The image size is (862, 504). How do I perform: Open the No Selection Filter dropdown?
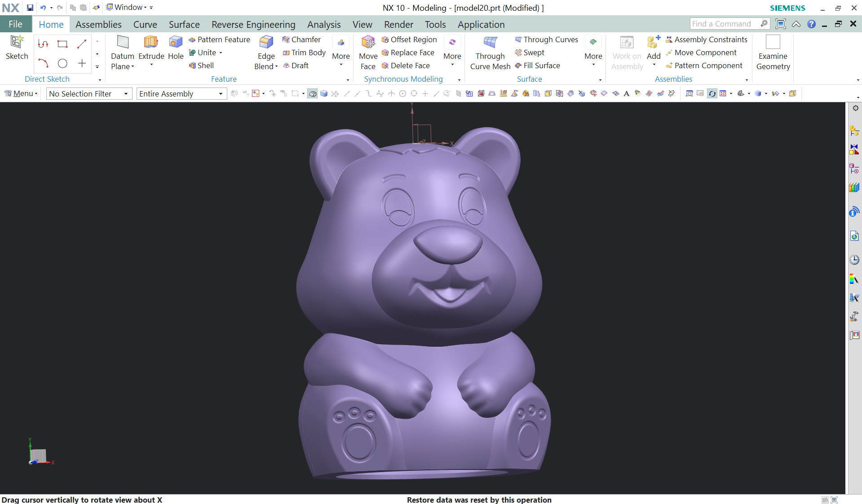click(x=89, y=94)
